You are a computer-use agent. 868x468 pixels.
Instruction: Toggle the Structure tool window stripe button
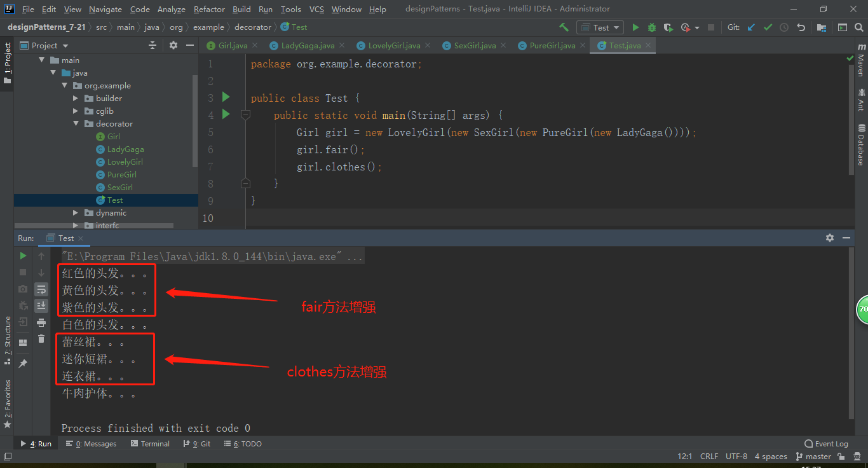tap(7, 340)
